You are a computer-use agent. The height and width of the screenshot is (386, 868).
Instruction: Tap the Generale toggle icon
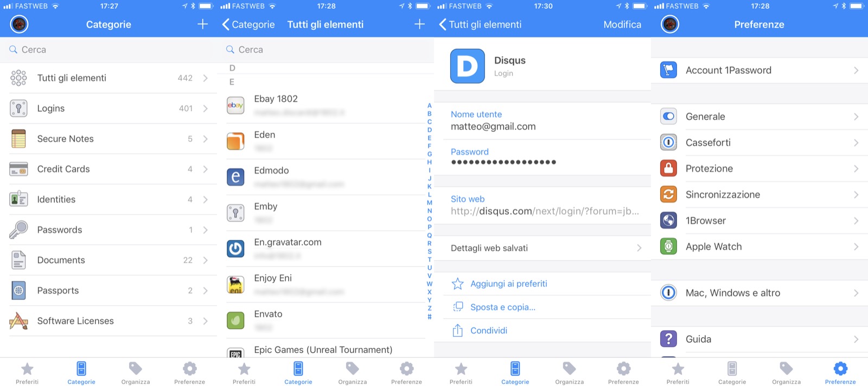(668, 116)
